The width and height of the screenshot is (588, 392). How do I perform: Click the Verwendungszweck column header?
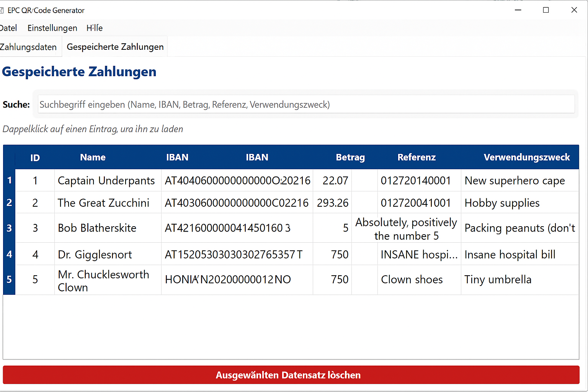pyautogui.click(x=527, y=157)
